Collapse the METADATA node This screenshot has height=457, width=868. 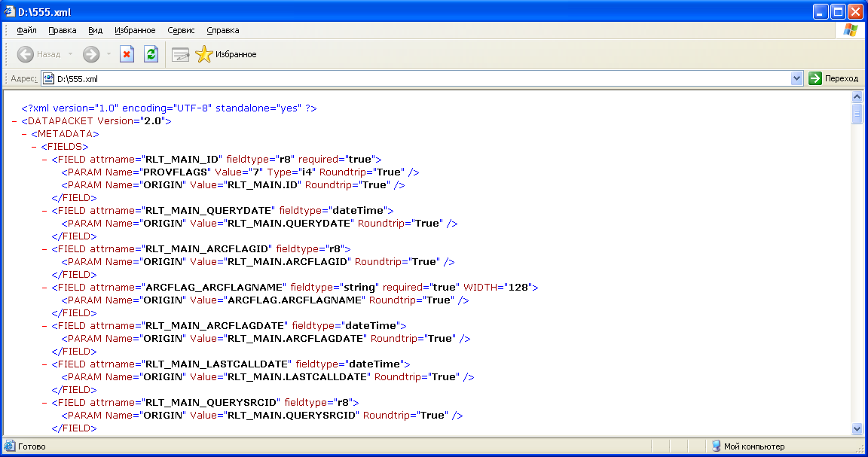pyautogui.click(x=24, y=134)
